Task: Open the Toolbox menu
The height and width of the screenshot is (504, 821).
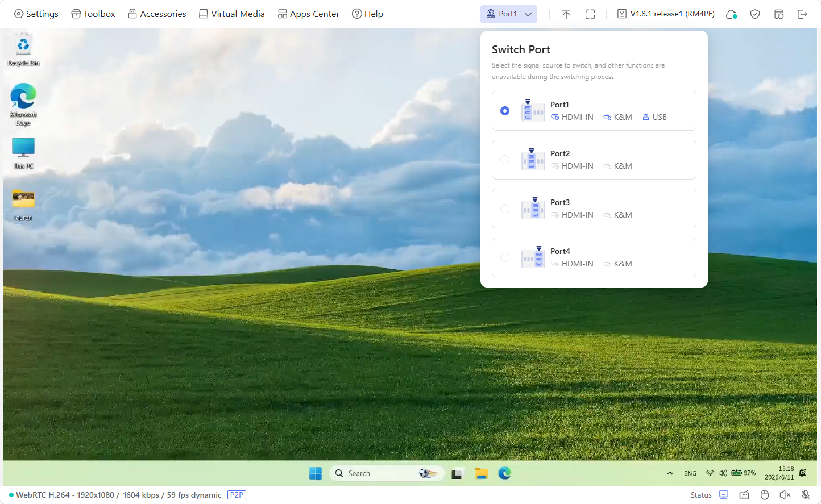Action: coord(93,14)
